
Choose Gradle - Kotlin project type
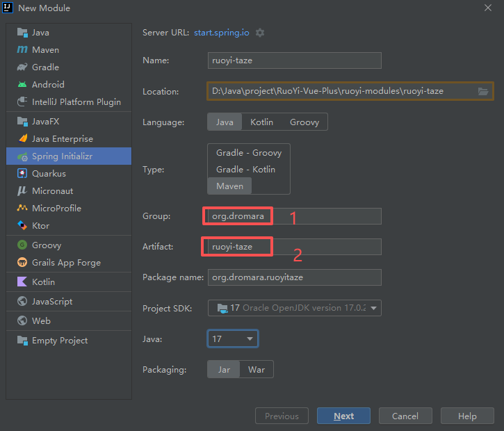(x=245, y=170)
